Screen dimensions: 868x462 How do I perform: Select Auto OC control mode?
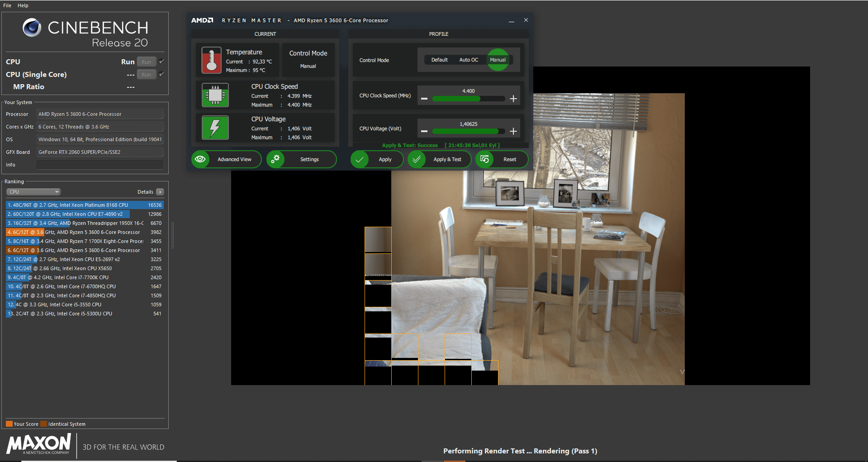coord(469,60)
